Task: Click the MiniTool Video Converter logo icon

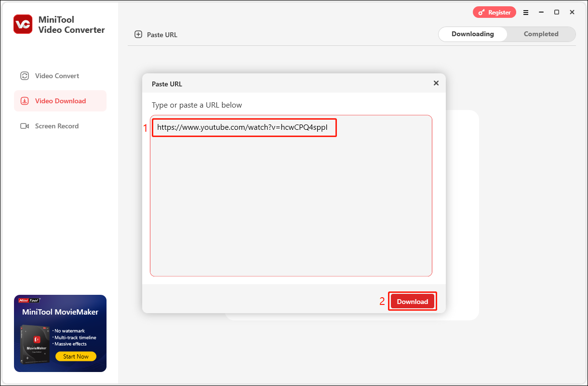Action: pos(23,25)
